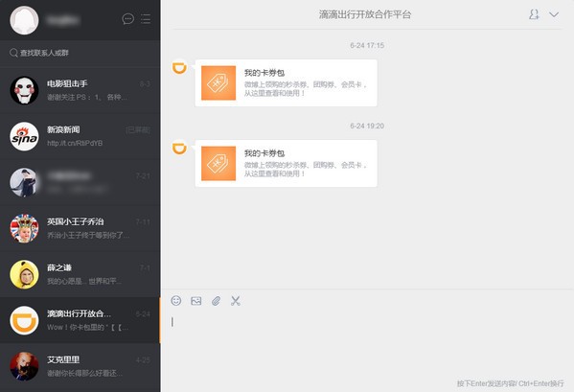574x392 pixels.
Task: Insert a picture using the image icon
Action: [x=196, y=301]
